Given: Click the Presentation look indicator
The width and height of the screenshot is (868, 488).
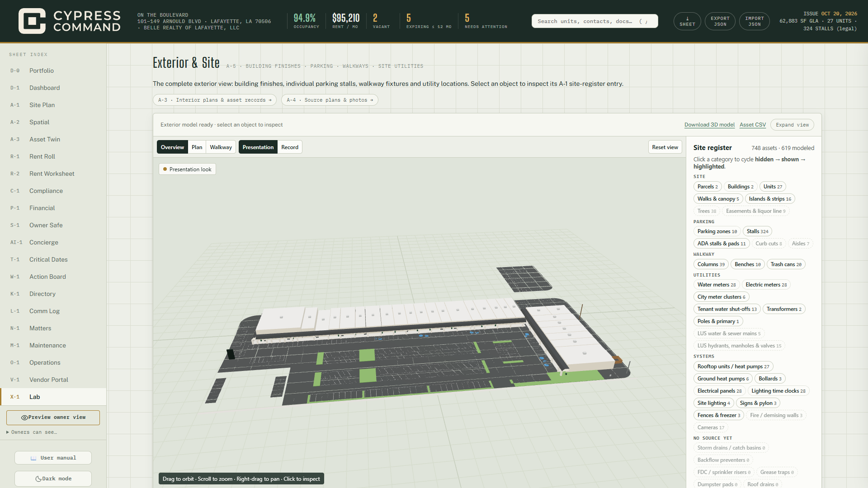Looking at the screenshot, I should point(187,169).
